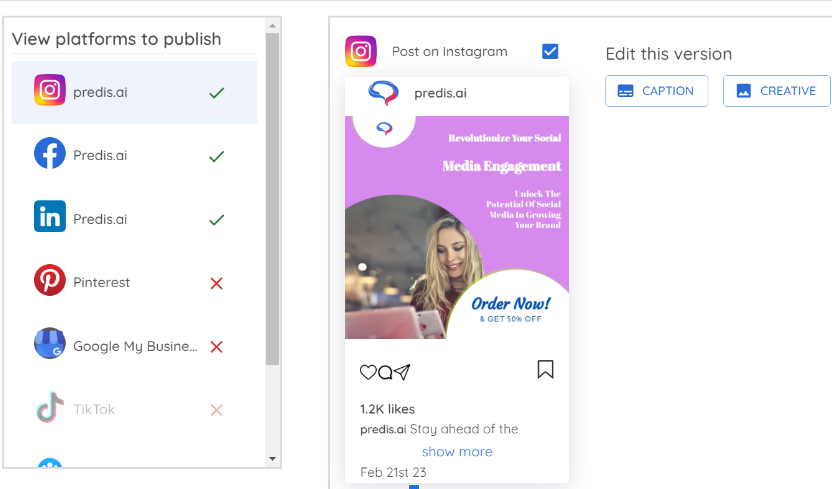Select the Instagram predis.ai platform icon
This screenshot has width=832, height=489.
click(x=50, y=90)
